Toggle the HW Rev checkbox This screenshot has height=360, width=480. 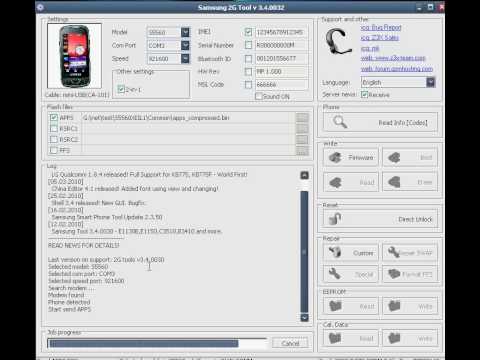click(x=248, y=72)
